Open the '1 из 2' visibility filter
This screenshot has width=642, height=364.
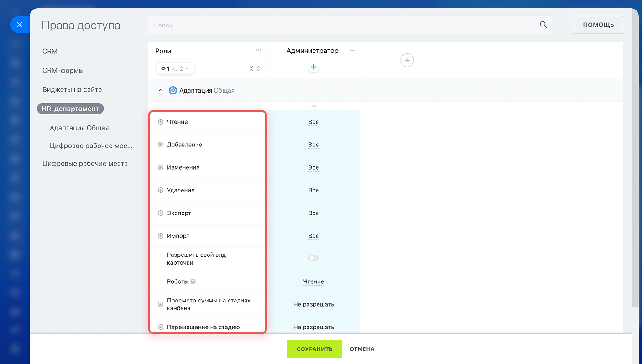[175, 68]
